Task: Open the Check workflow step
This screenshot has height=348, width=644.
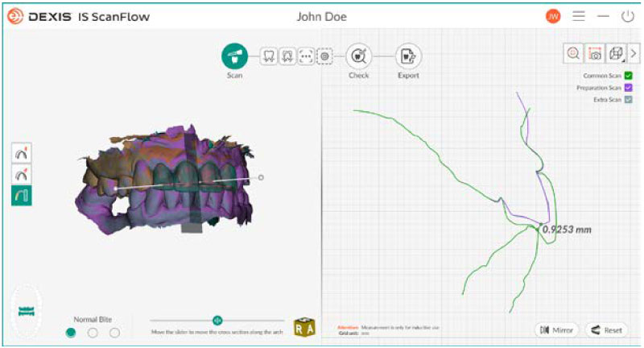Action: 358,56
